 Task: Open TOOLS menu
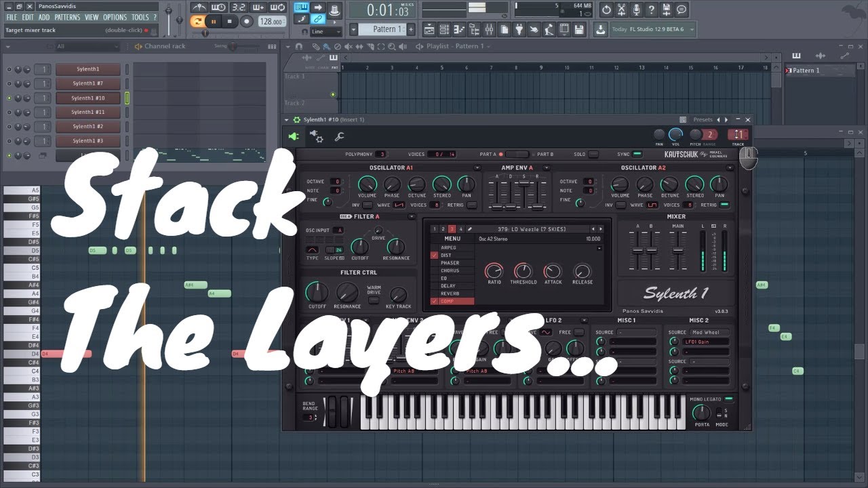(x=140, y=17)
